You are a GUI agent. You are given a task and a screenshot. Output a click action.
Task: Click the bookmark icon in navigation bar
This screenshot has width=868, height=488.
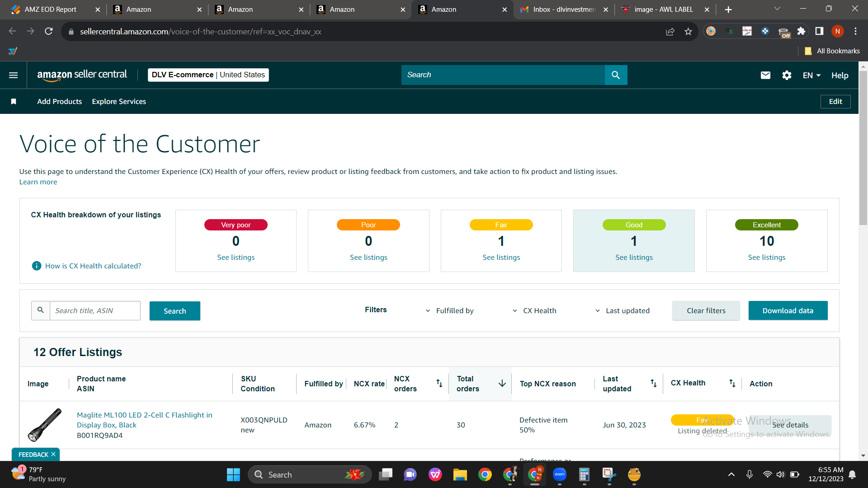pos(14,102)
